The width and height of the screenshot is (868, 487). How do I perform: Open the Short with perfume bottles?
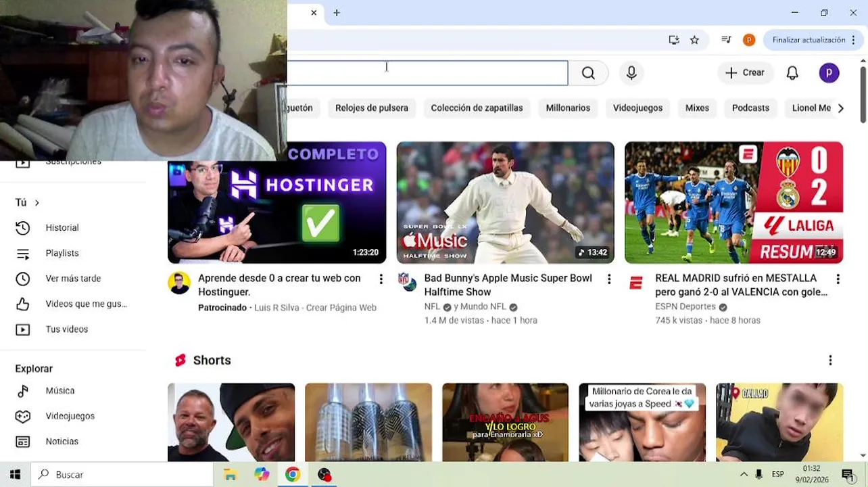pyautogui.click(x=368, y=422)
